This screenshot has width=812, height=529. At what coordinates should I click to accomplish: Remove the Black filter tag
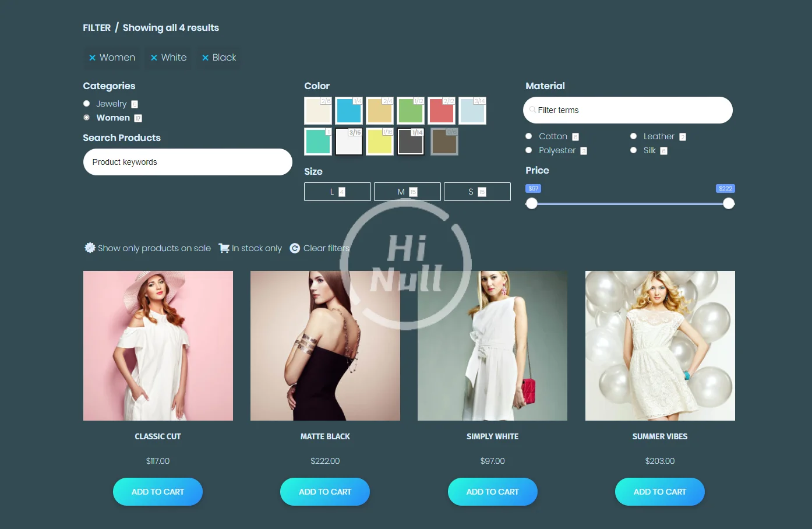pyautogui.click(x=205, y=58)
